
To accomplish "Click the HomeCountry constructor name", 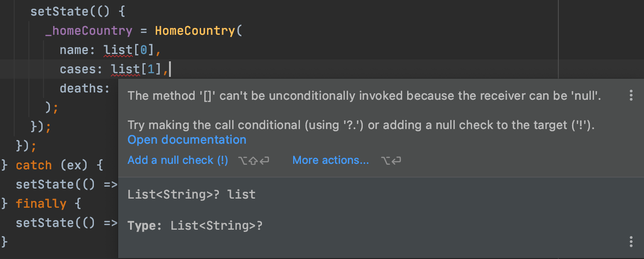I will coord(194,31).
